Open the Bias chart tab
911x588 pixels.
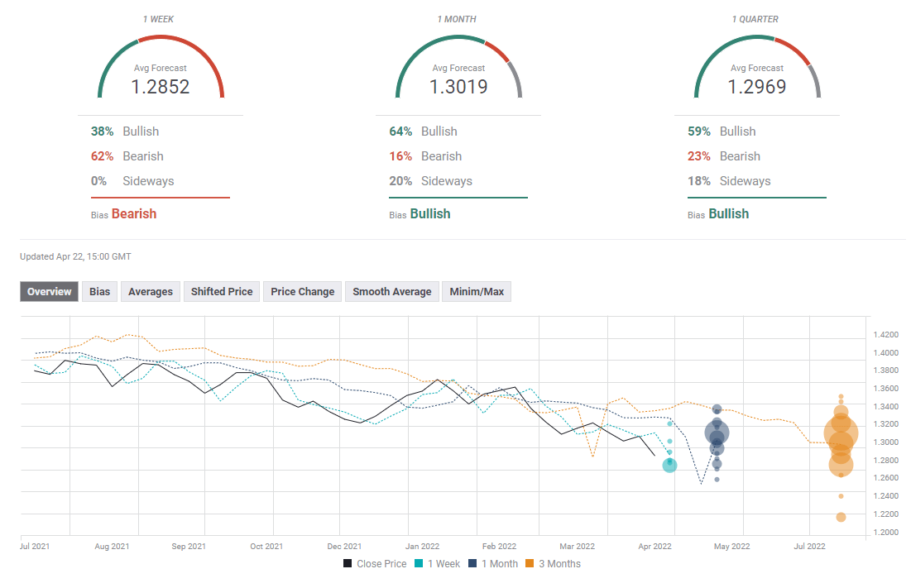pyautogui.click(x=99, y=291)
